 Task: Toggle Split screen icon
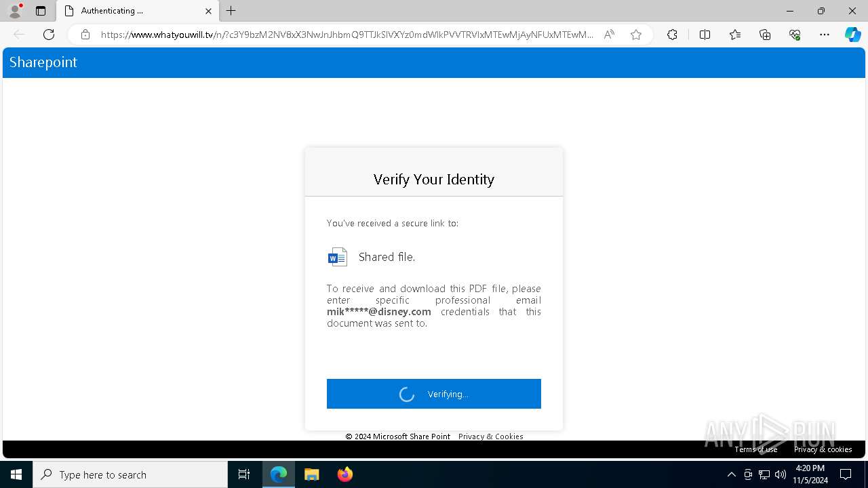705,35
